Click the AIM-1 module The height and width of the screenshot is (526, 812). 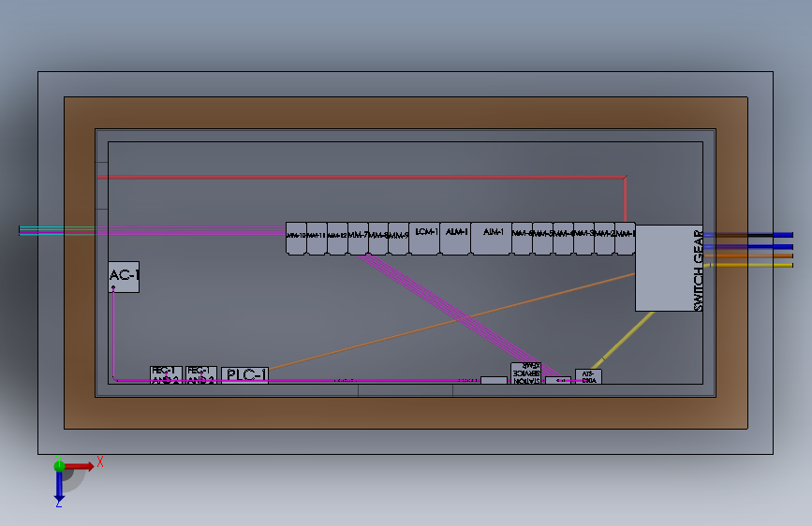point(492,239)
